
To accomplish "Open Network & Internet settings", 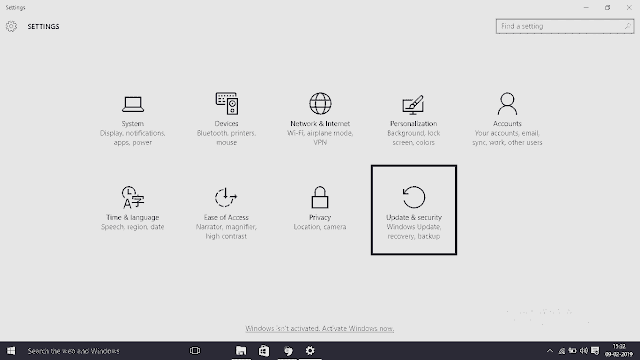I will tap(320, 120).
